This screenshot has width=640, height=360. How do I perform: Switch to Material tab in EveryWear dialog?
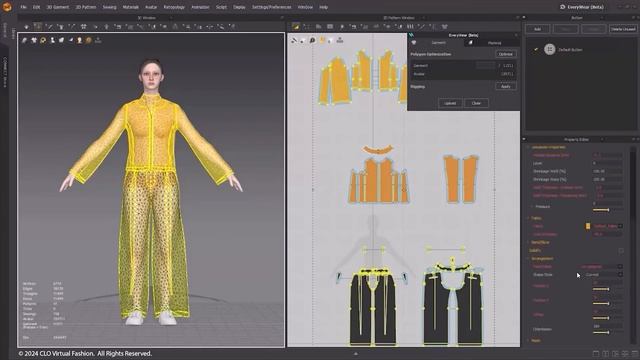(x=494, y=43)
